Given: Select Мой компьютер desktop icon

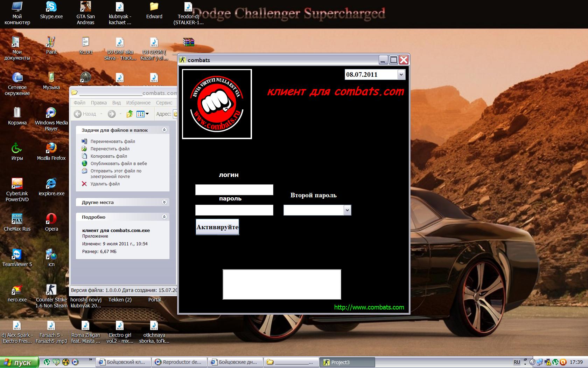Looking at the screenshot, I should coord(17,13).
